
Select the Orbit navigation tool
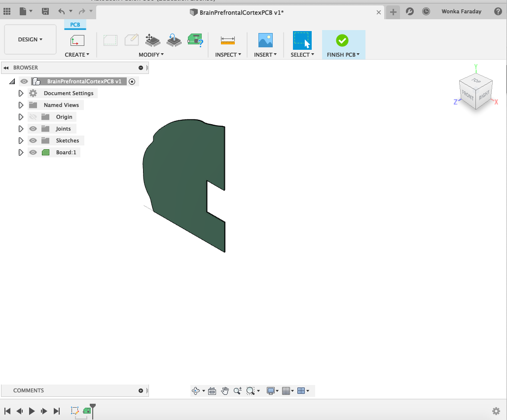196,391
